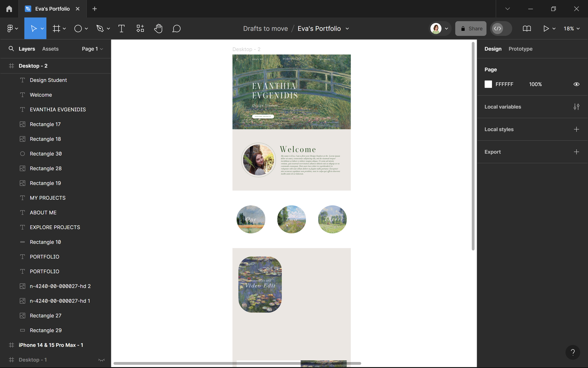Image resolution: width=588 pixels, height=368 pixels.
Task: Click frame icon of iPhone 14 & 15 Pro Max layer
Action: click(11, 345)
